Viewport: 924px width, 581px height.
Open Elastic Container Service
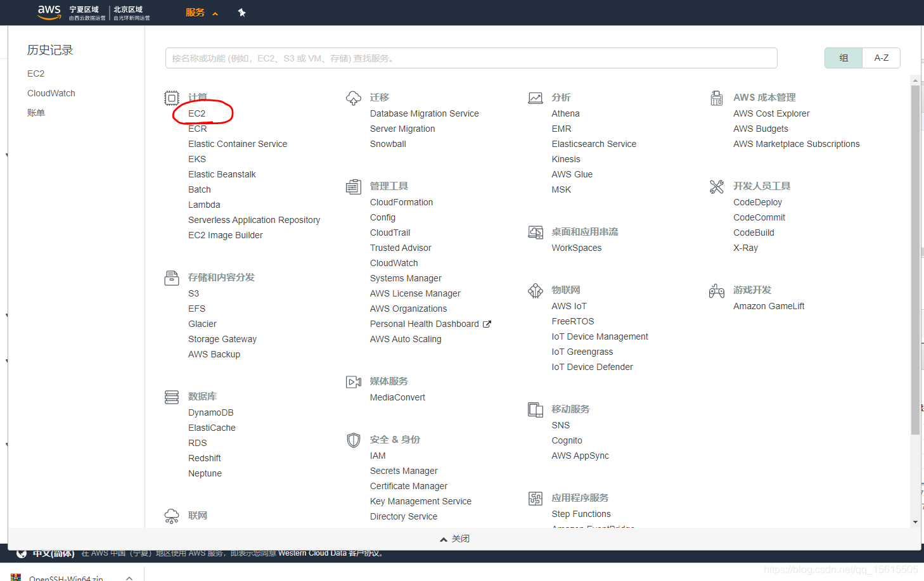pos(238,144)
